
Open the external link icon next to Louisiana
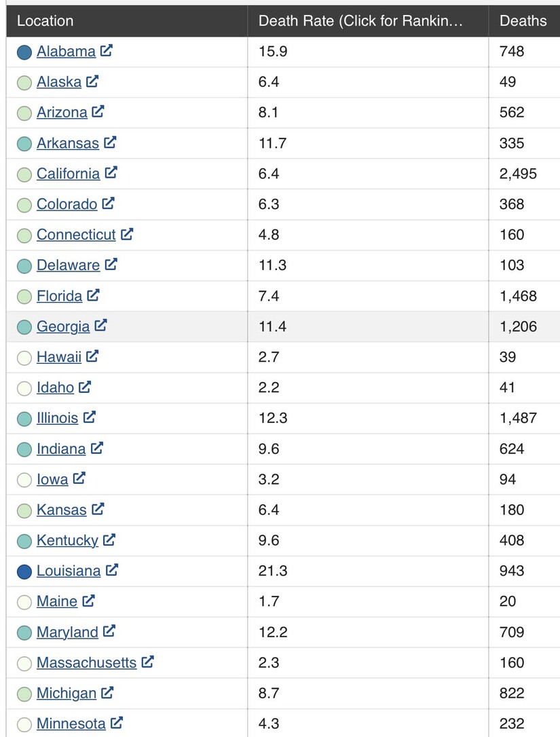tap(112, 570)
